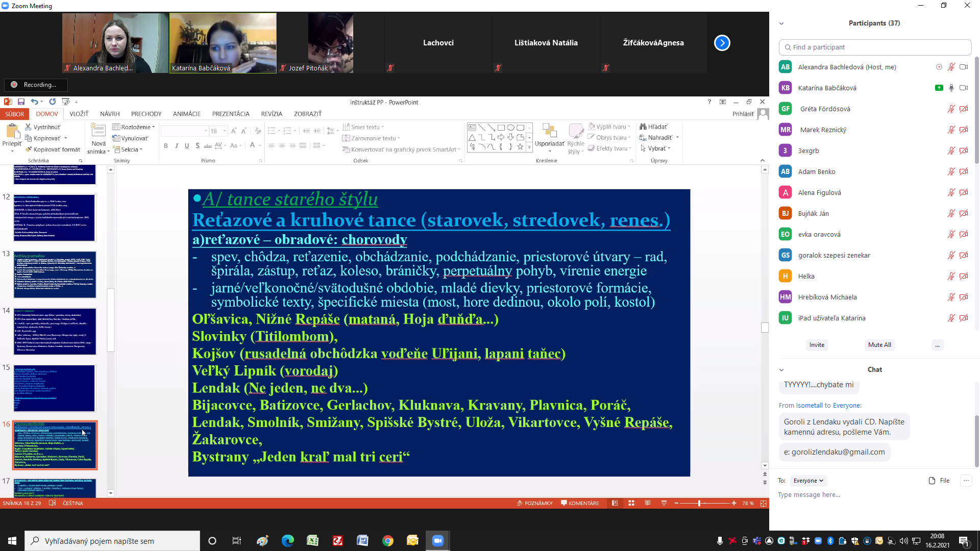Open the Arrange (Usporiadať) icon
The width and height of the screenshot is (980, 551).
(x=549, y=132)
